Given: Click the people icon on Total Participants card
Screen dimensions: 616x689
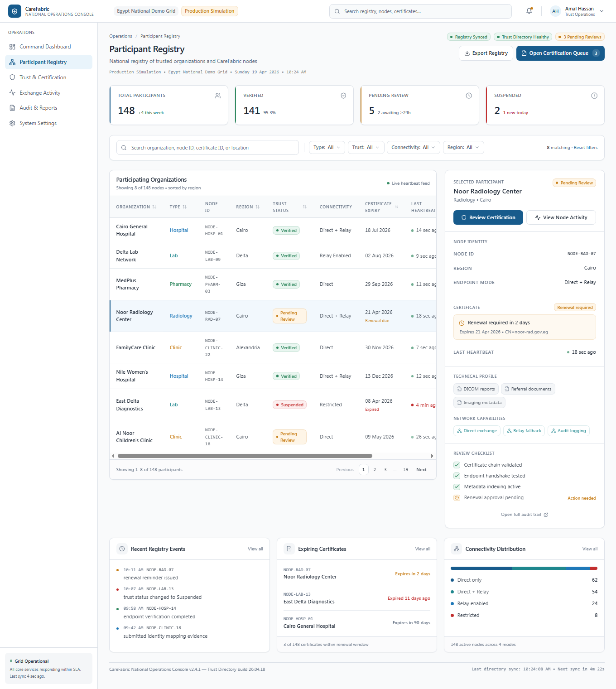Looking at the screenshot, I should pos(218,96).
